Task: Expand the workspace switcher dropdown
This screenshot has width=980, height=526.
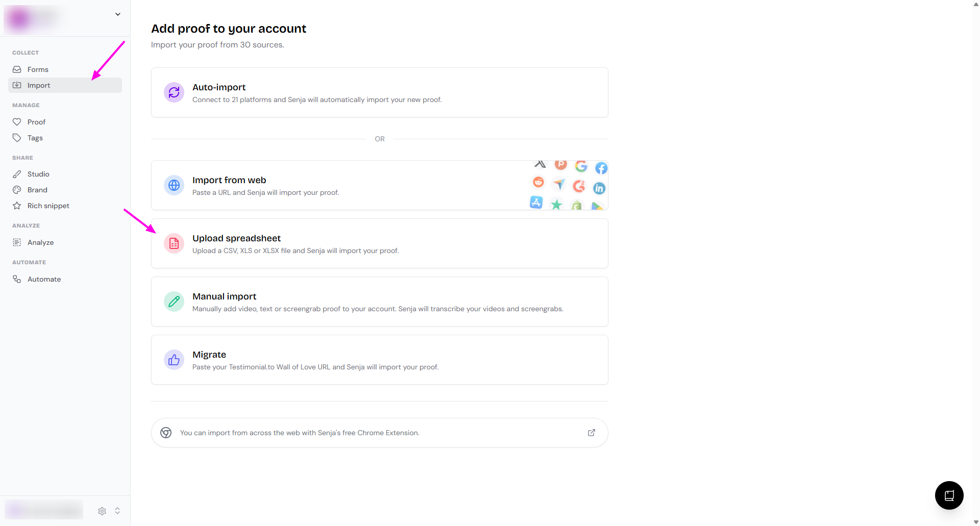Action: point(118,14)
